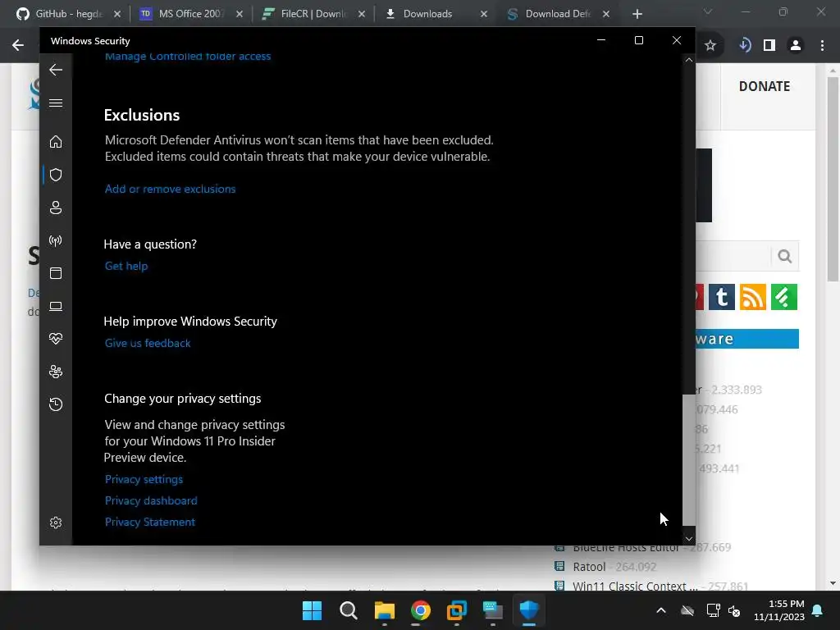Click Give us feedback link

[148, 343]
